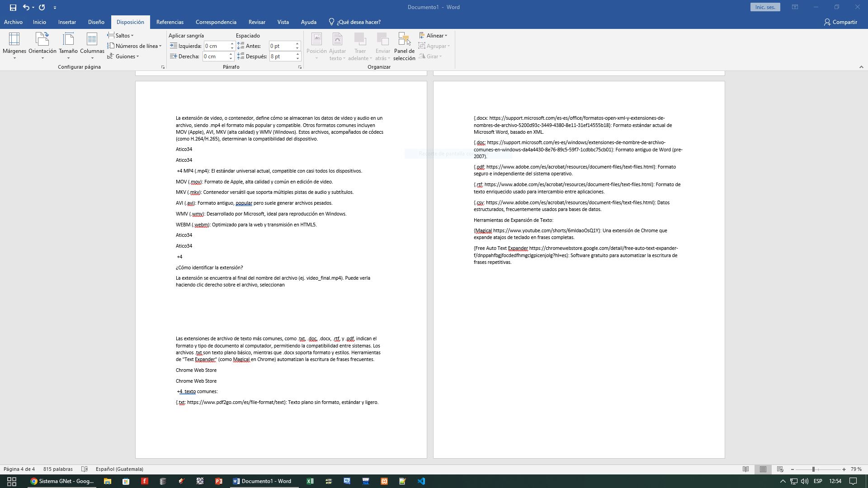Click the Undo arrow in quick access
The width and height of the screenshot is (868, 488).
click(26, 7)
